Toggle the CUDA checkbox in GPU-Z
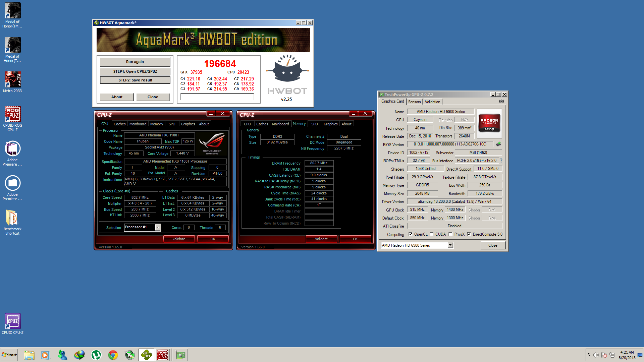The height and width of the screenshot is (362, 644). 432,234
